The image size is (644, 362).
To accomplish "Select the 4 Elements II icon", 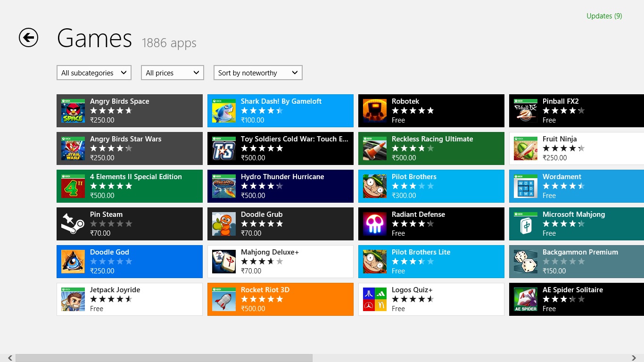I will 73,186.
